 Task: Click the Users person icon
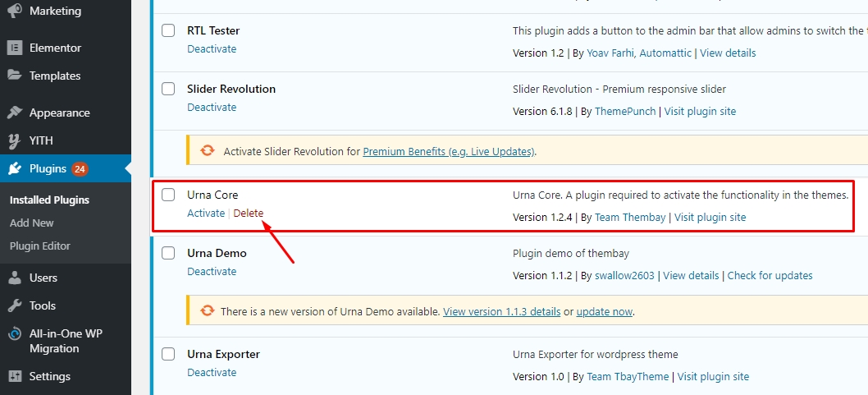point(15,278)
